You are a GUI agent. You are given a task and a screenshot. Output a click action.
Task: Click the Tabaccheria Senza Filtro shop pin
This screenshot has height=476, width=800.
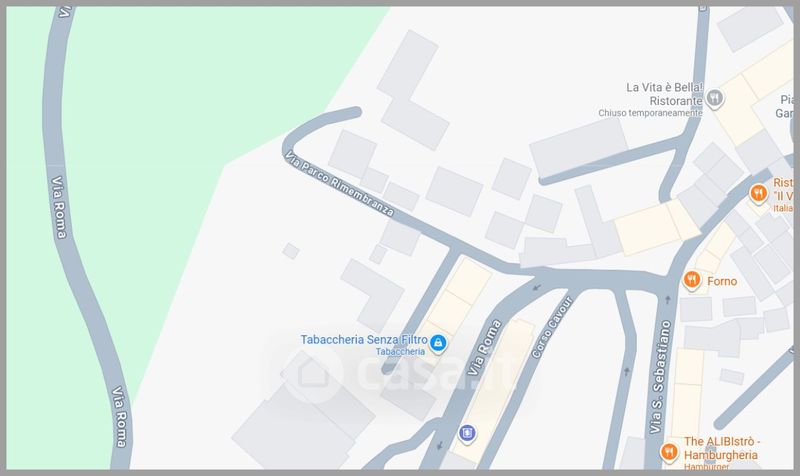pos(438,343)
